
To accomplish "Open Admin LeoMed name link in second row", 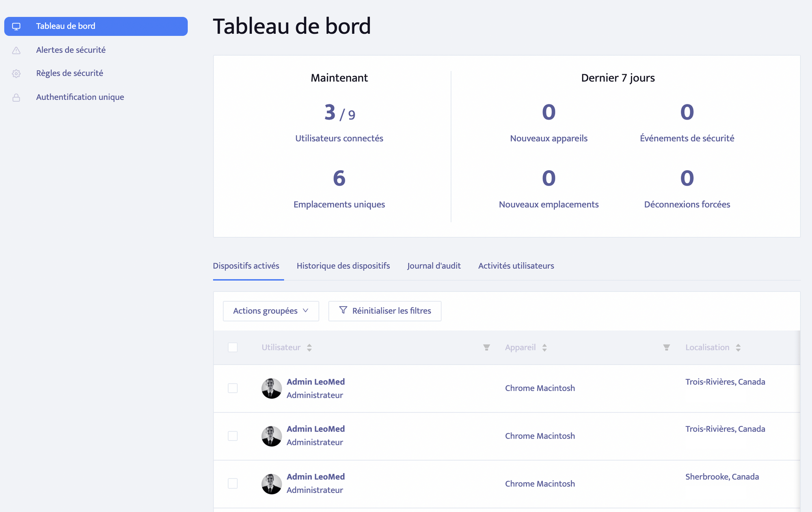I will (x=315, y=429).
